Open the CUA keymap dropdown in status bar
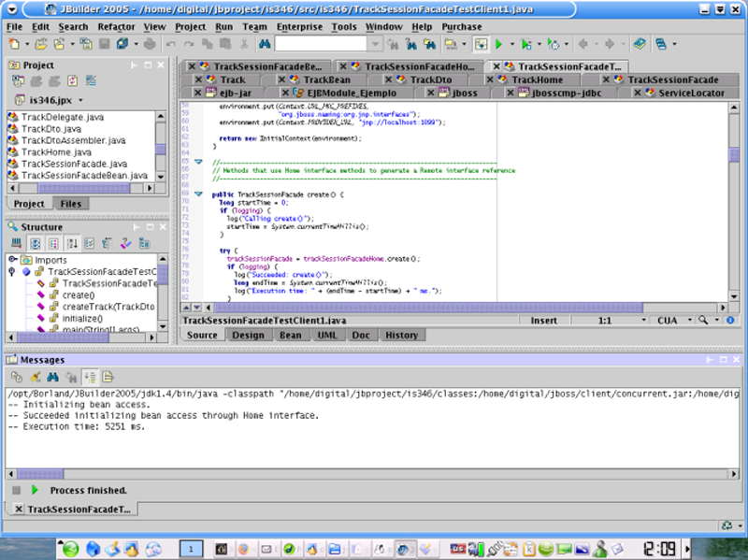Viewport: 748px width, 560px height. pyautogui.click(x=673, y=320)
